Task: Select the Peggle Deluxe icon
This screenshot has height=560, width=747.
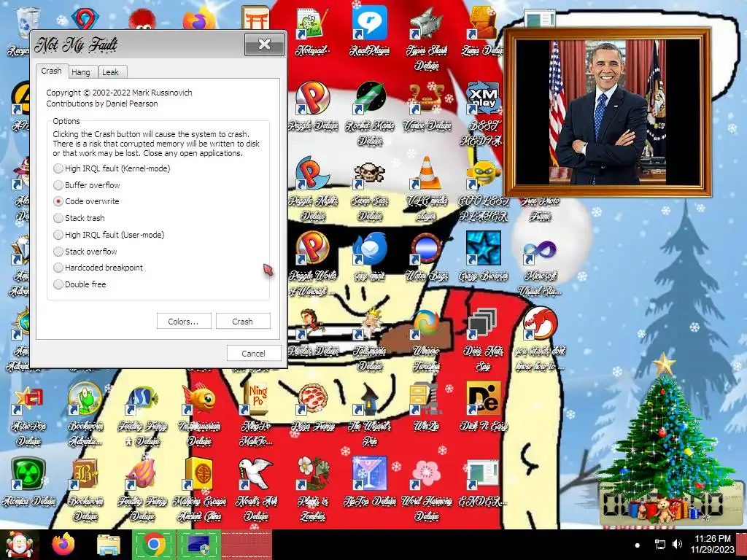Action: click(313, 106)
